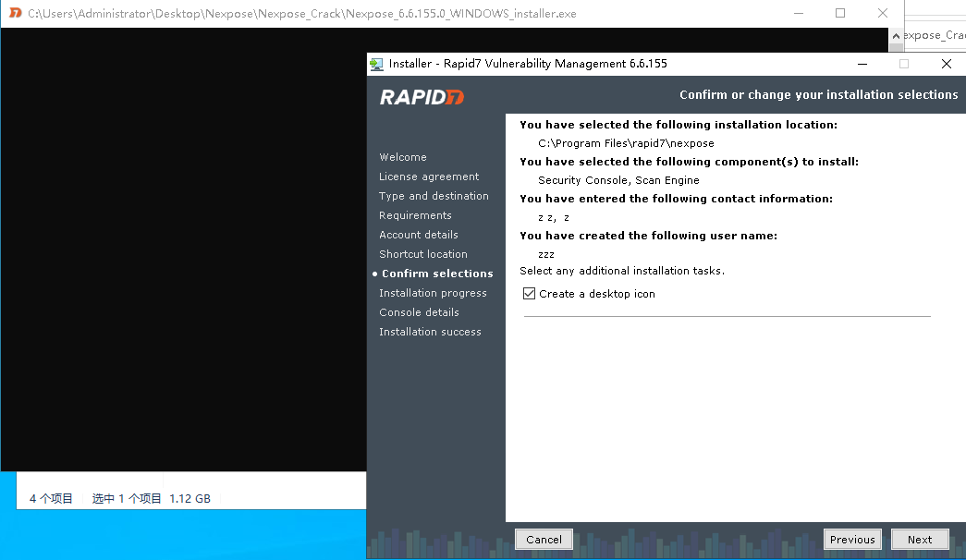Close the Rapid7 Installer window
966x560 pixels.
tap(947, 64)
